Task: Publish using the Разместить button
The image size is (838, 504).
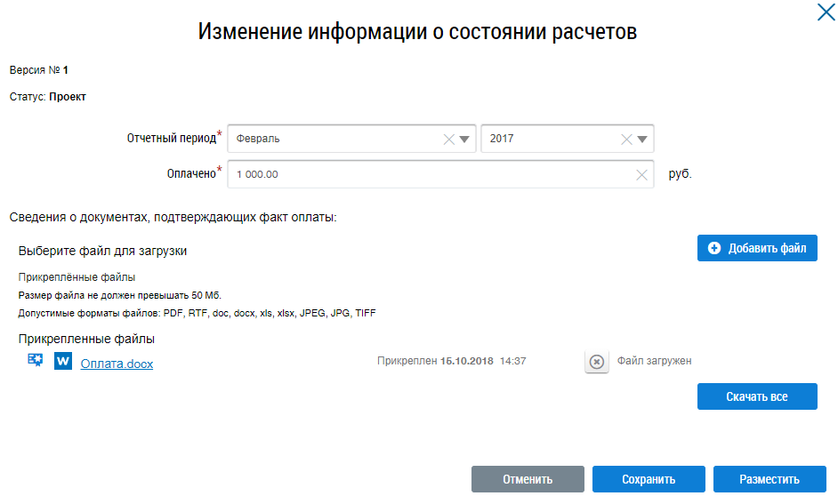Action: point(770,479)
